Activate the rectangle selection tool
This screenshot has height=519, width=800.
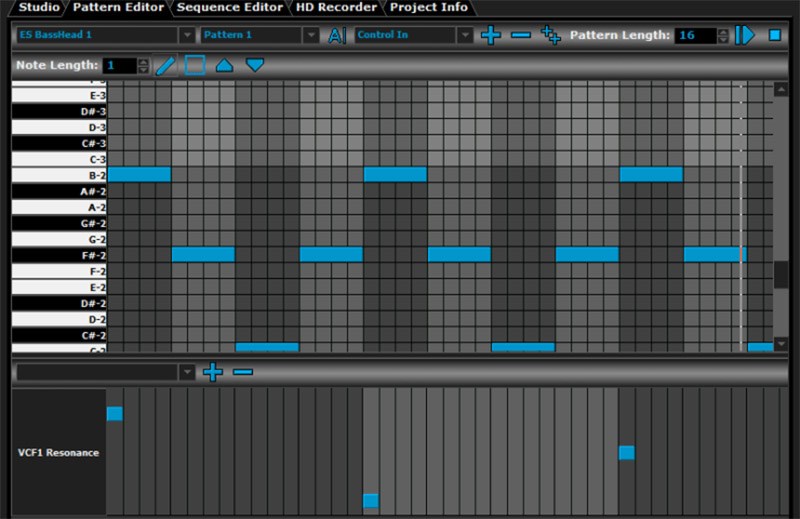click(195, 66)
